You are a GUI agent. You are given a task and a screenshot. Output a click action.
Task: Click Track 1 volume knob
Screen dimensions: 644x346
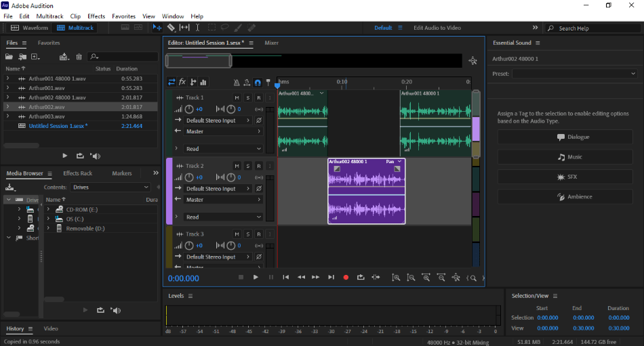pos(189,109)
